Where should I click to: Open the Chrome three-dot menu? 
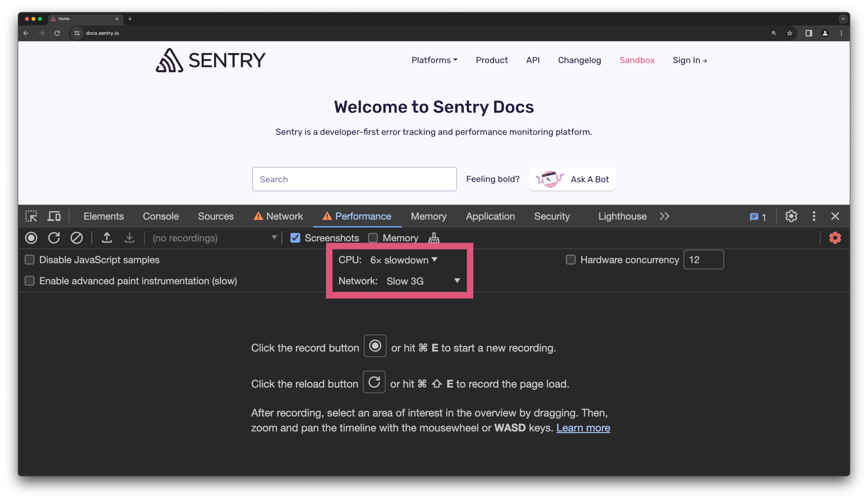coord(841,33)
